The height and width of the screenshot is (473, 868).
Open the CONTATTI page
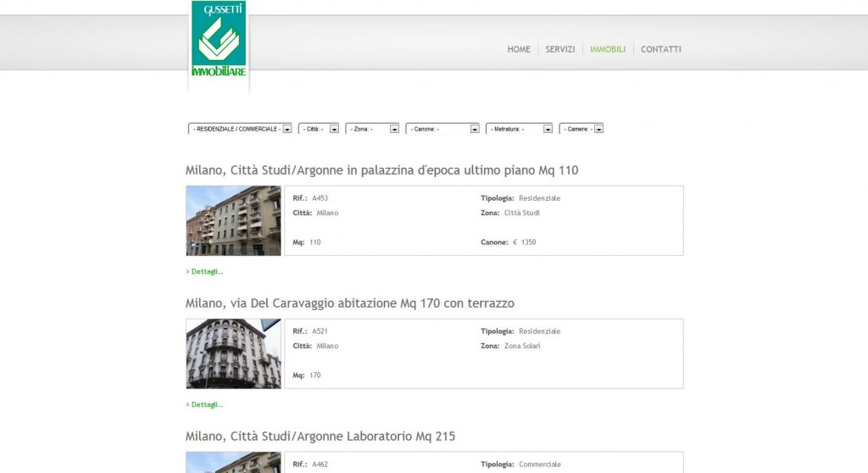(660, 49)
